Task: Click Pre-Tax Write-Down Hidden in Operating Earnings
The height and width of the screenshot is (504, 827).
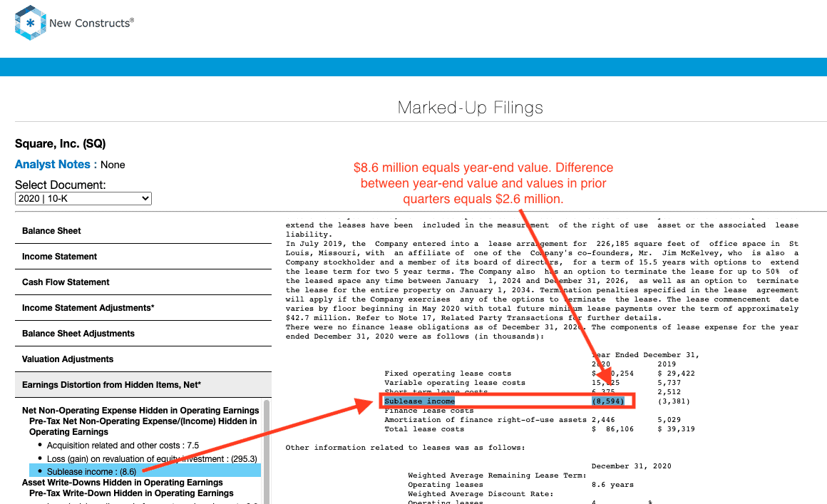Action: [x=131, y=493]
